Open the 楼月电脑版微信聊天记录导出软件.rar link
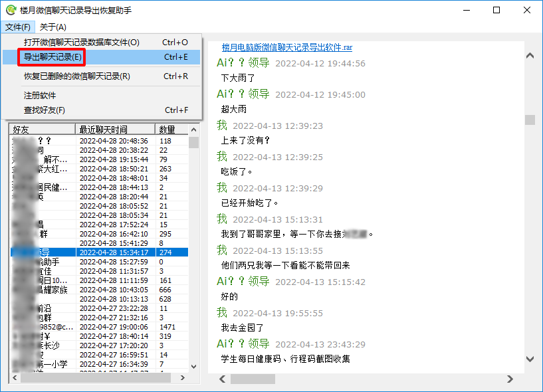This screenshot has height=392, width=543. [x=286, y=47]
